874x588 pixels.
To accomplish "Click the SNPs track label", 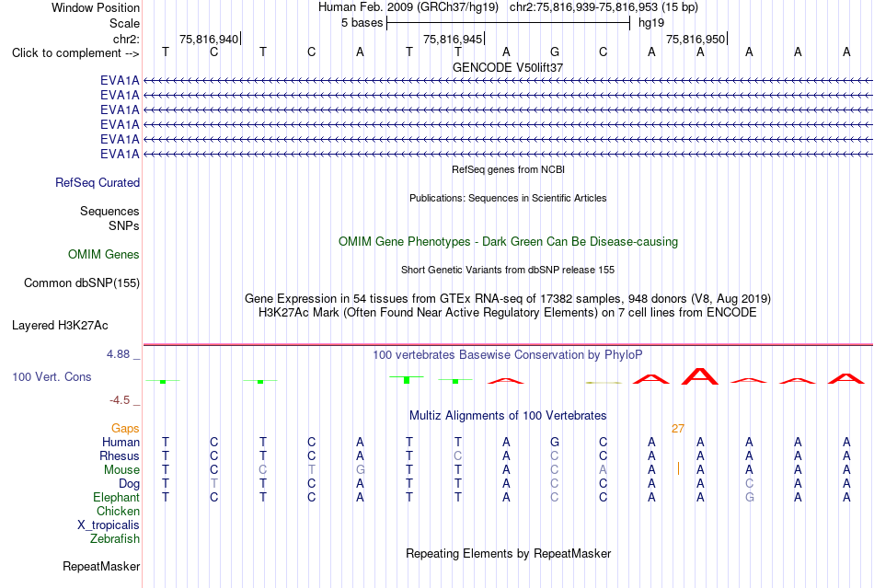I will click(x=124, y=225).
